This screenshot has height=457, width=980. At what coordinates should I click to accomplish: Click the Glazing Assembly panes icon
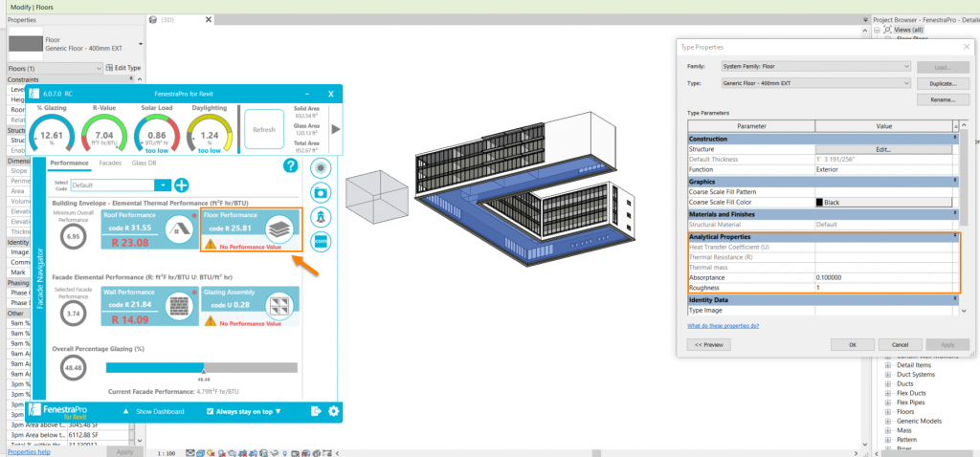click(x=278, y=306)
